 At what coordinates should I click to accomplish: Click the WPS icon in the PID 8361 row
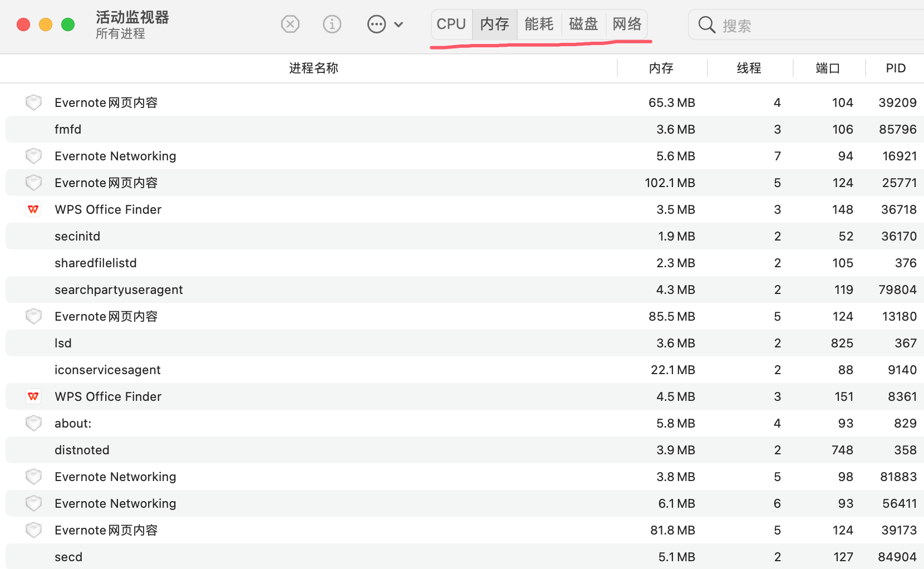coord(33,396)
